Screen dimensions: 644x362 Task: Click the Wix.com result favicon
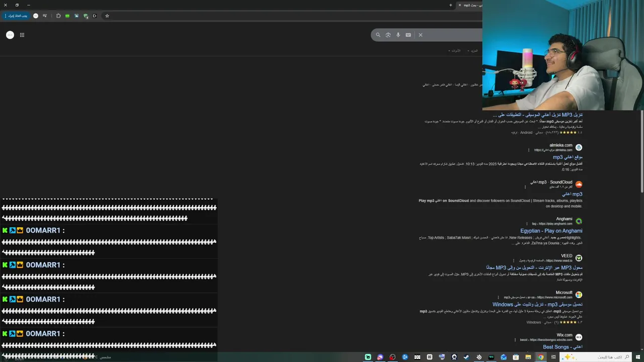click(579, 337)
